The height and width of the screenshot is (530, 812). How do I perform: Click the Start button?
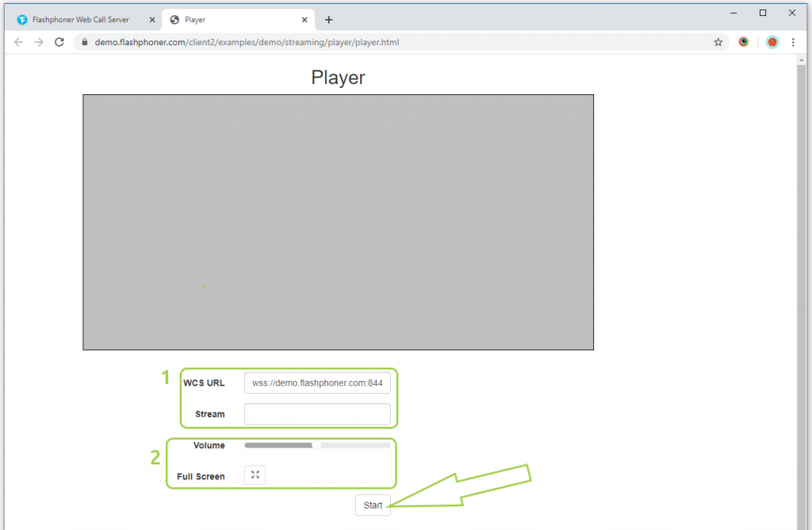pyautogui.click(x=373, y=505)
